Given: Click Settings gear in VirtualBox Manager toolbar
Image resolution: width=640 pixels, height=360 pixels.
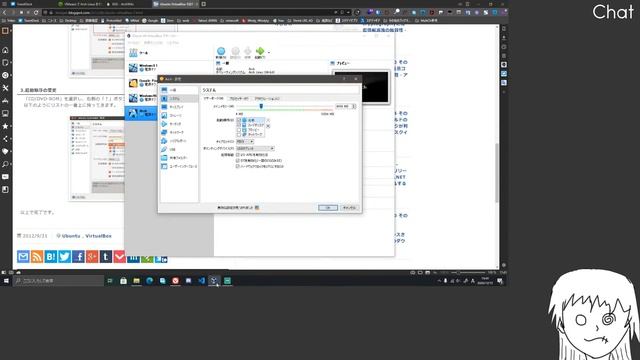Looking at the screenshot, I should 235,52.
